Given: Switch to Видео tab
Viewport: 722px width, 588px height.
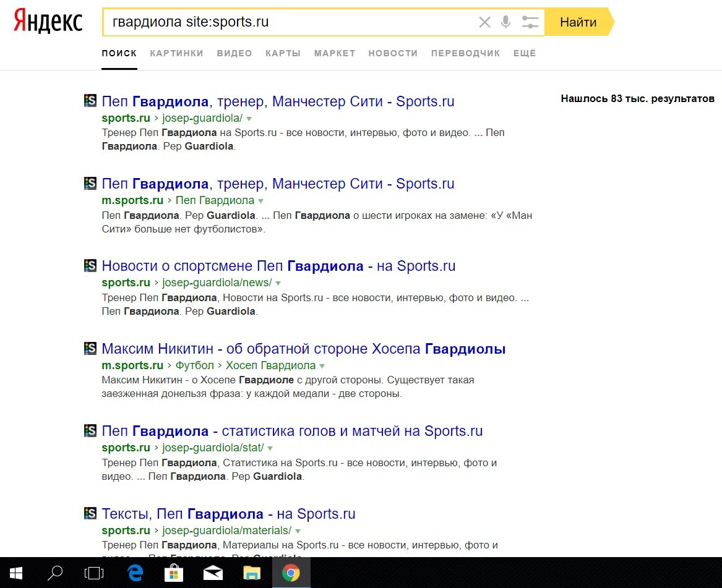Looking at the screenshot, I should click(x=234, y=53).
